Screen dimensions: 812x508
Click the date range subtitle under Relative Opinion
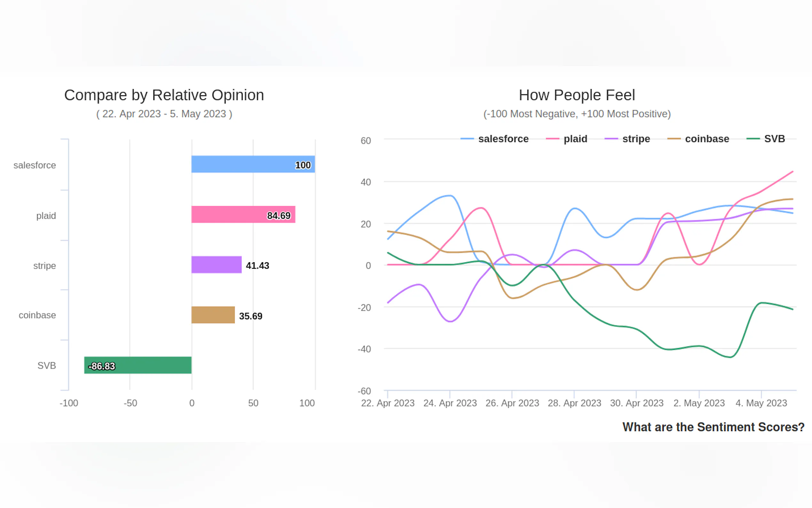click(164, 114)
